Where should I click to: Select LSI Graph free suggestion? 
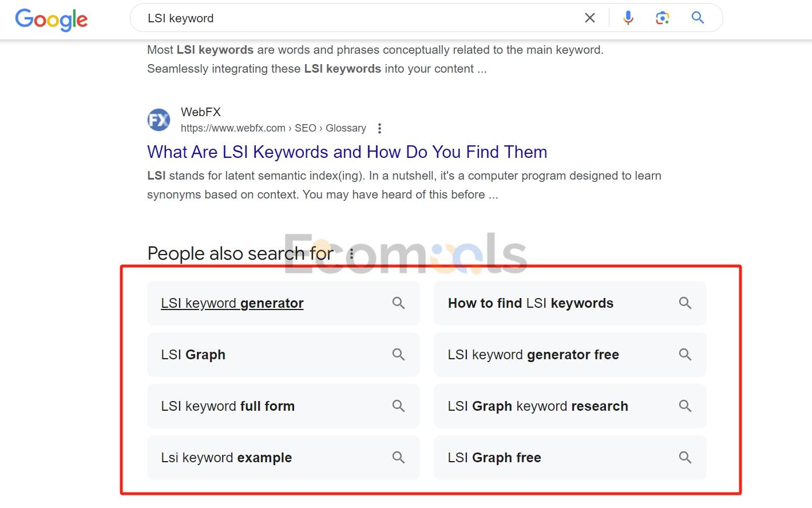(570, 458)
